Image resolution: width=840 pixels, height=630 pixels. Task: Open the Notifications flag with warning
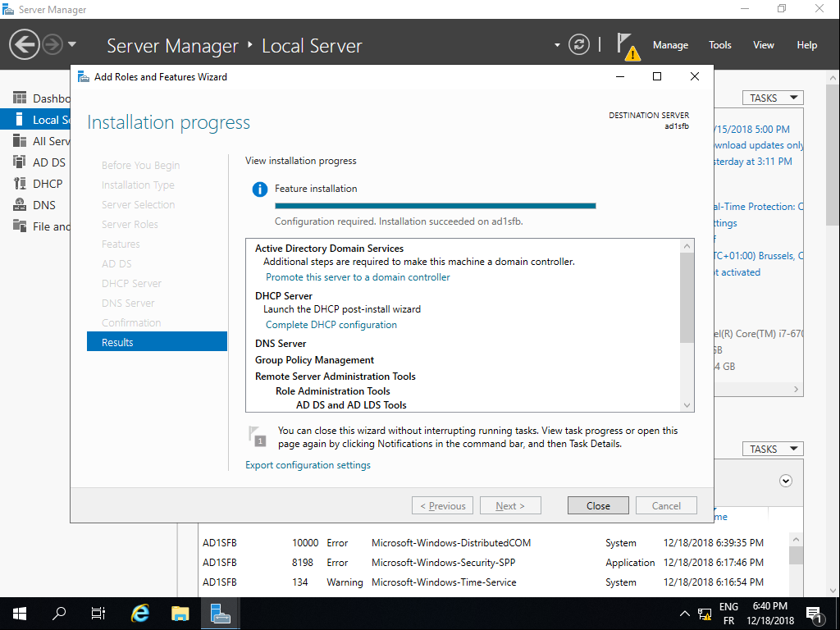627,46
